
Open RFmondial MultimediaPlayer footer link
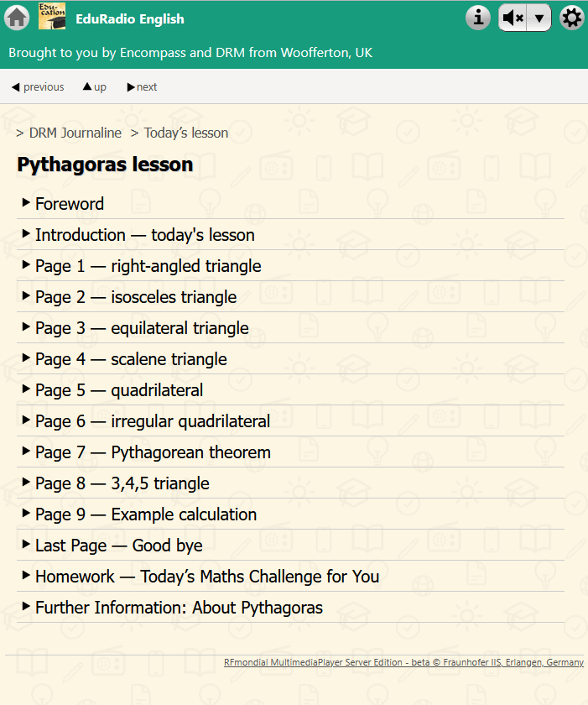pyautogui.click(x=403, y=662)
